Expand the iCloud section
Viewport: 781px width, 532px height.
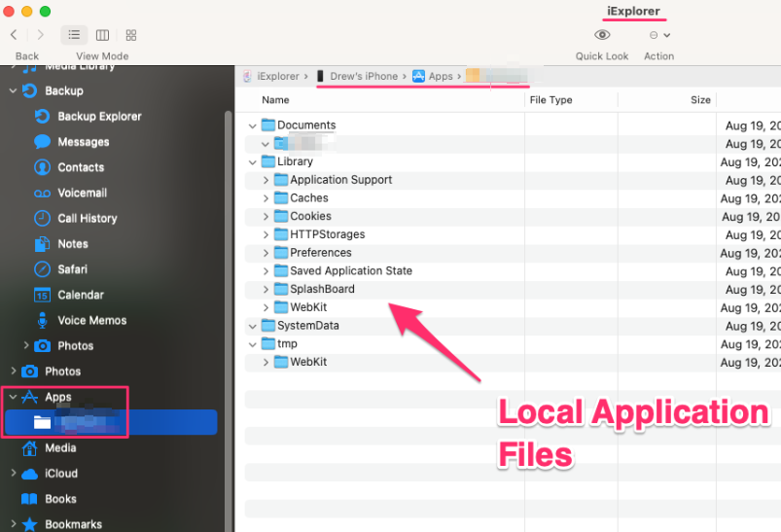pyautogui.click(x=13, y=473)
